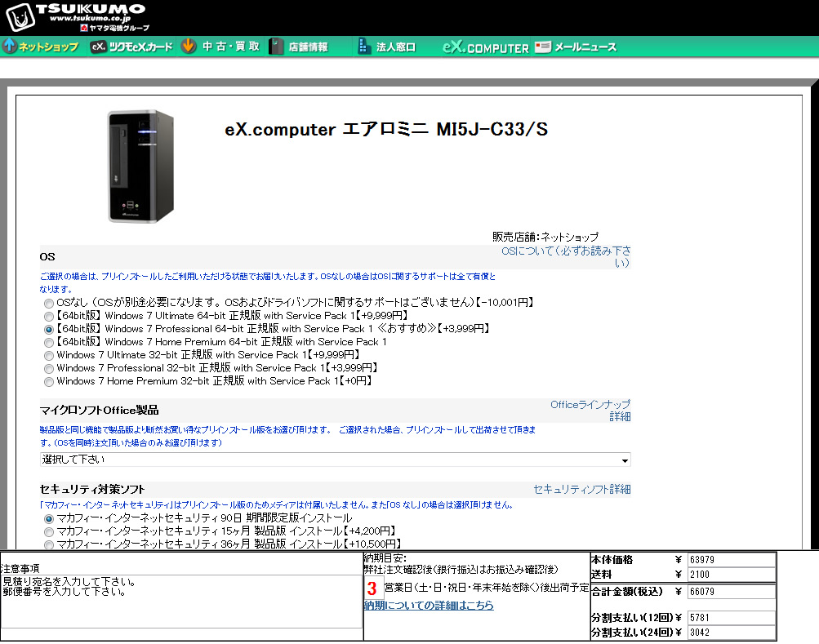
Task: Click the 12回 installment field 5781
Action: point(732,618)
